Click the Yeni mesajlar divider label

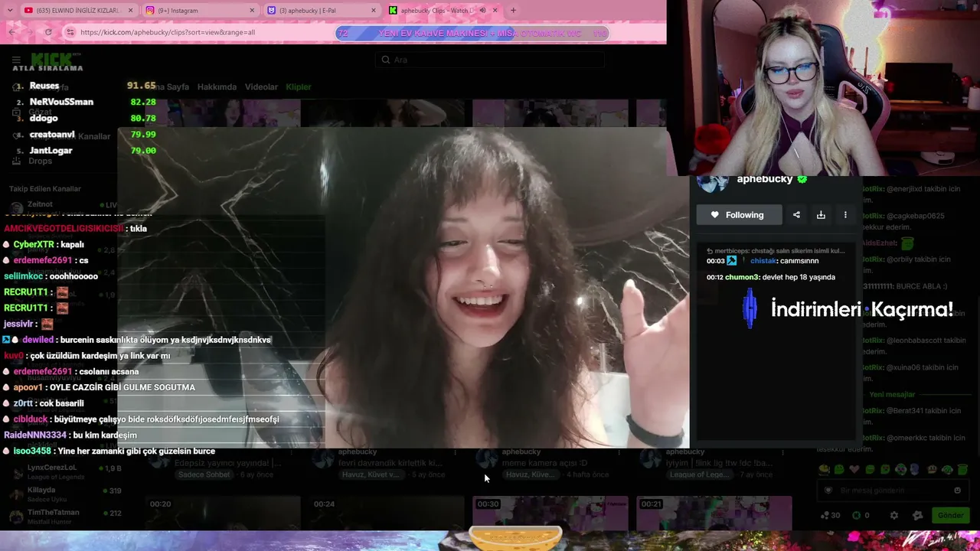coord(892,395)
